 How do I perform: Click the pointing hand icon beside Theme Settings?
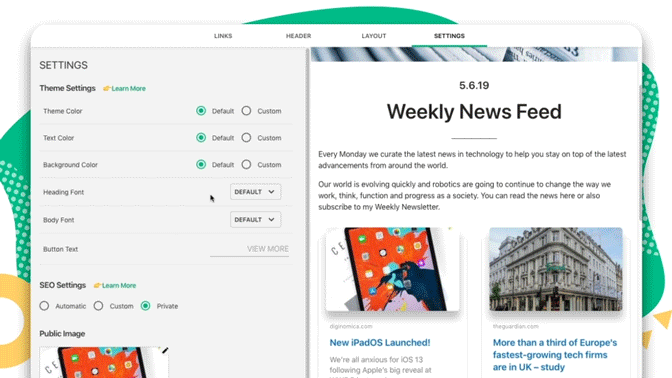tap(107, 88)
